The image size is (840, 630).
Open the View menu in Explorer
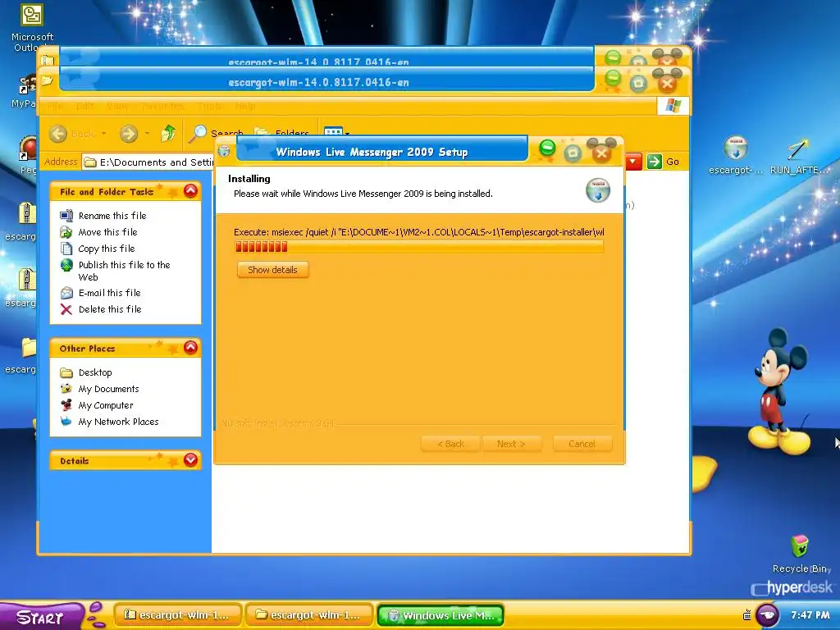(x=118, y=106)
